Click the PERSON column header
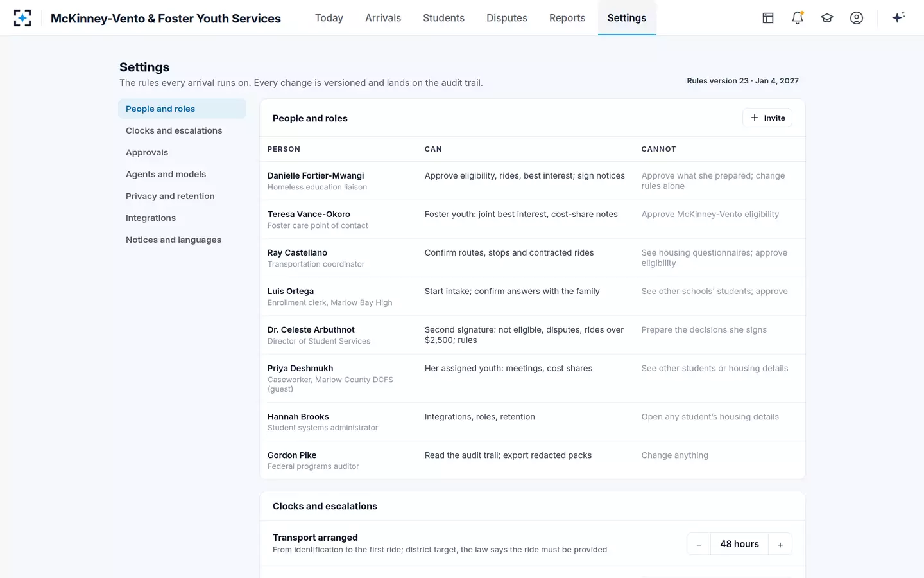Image resolution: width=924 pixels, height=578 pixels. (284, 149)
